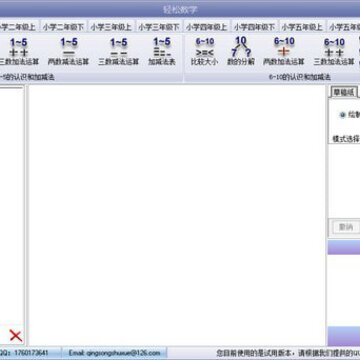
Task: Open the 6~10 两数加法运算 exercise
Action: [x=284, y=51]
